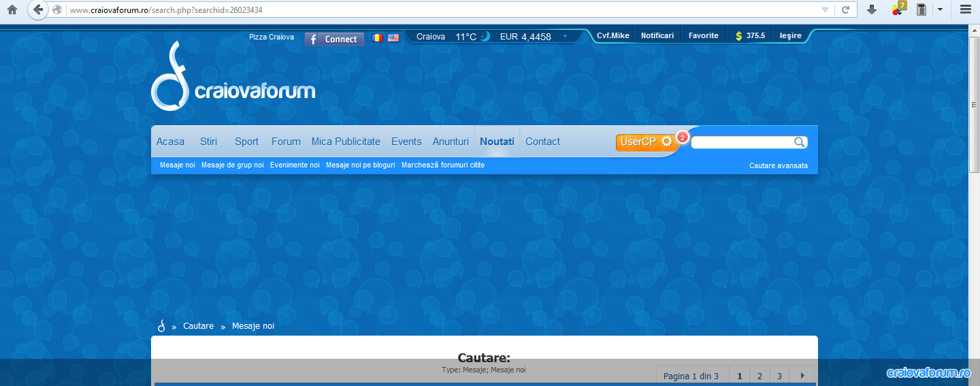The height and width of the screenshot is (386, 980).
Task: Expand the dropdown beside the clipboard extension
Action: (x=940, y=10)
